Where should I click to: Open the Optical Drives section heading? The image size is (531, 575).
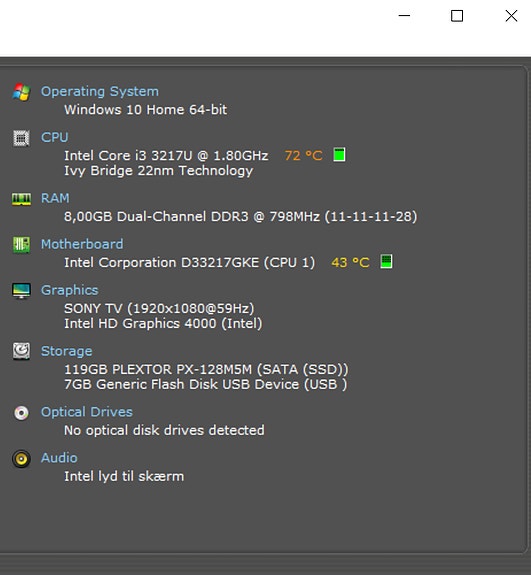(87, 412)
